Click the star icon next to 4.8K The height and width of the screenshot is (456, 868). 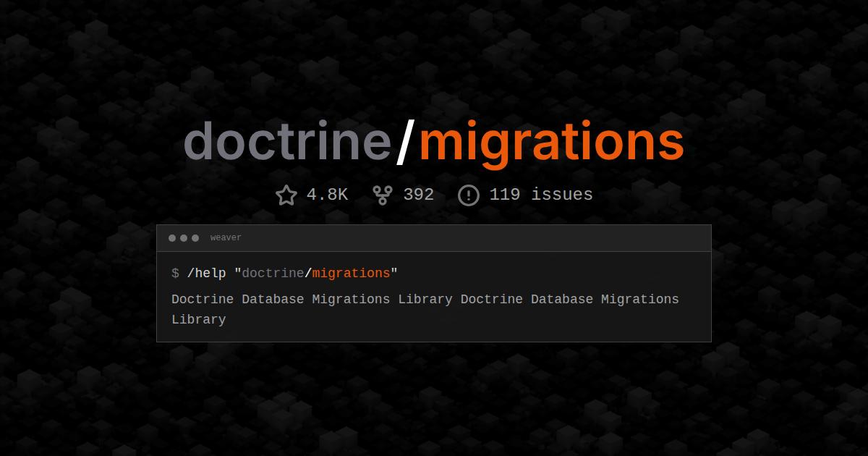[x=286, y=195]
